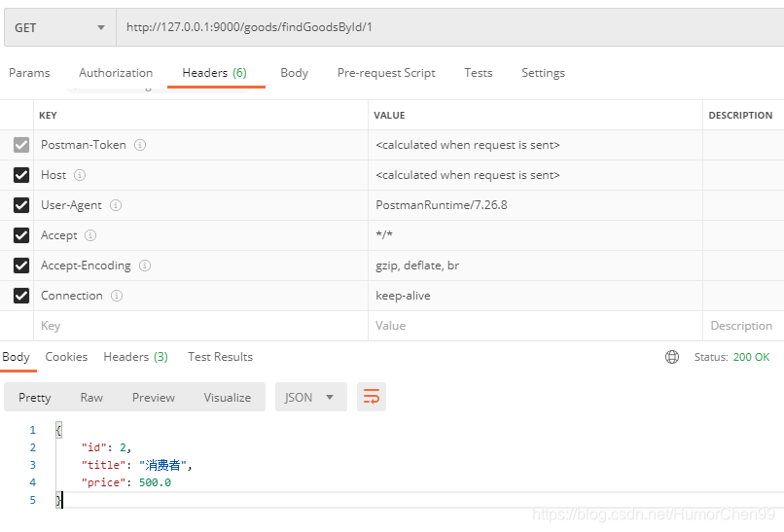The image size is (784, 532).
Task: Open the GET method dropdown
Action: point(60,27)
